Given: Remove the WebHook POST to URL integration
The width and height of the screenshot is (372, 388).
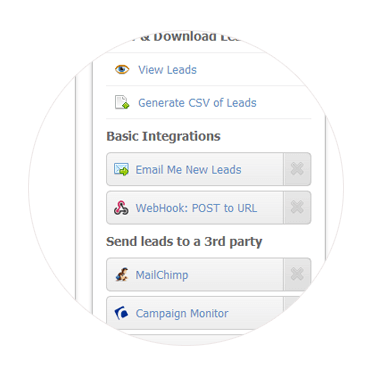Looking at the screenshot, I should [x=297, y=207].
